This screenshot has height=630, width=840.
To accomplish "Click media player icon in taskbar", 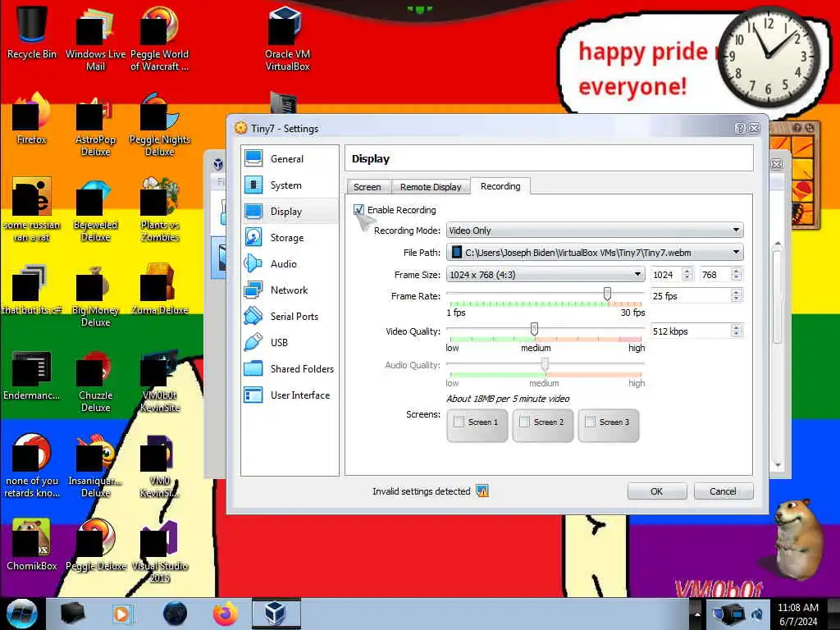I will pos(122,614).
